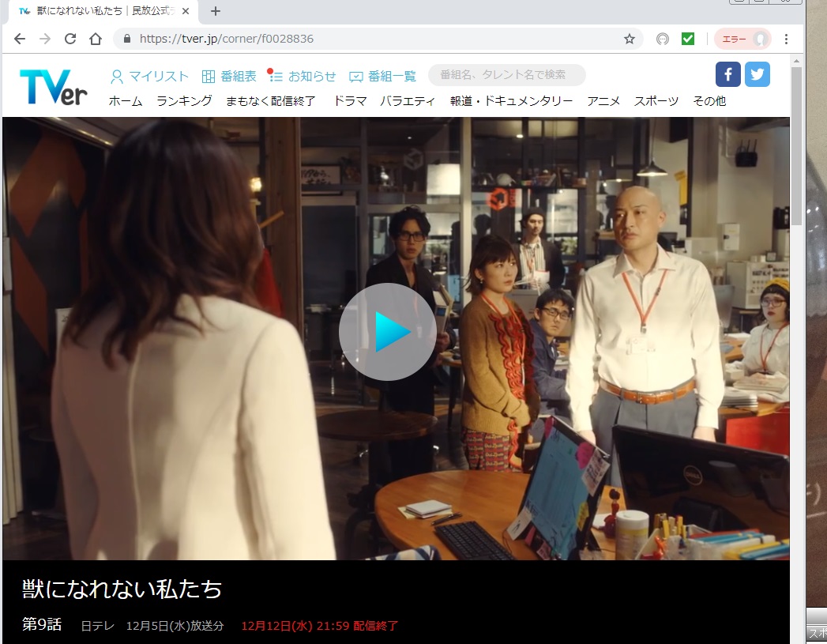This screenshot has height=644, width=827.
Task: Click the browser home button
Action: (x=96, y=39)
